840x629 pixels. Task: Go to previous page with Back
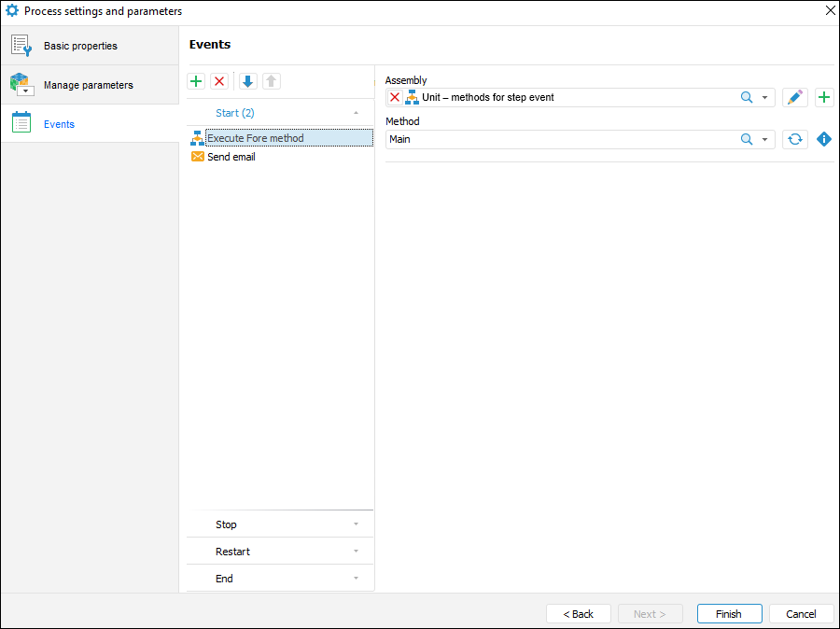tap(579, 614)
